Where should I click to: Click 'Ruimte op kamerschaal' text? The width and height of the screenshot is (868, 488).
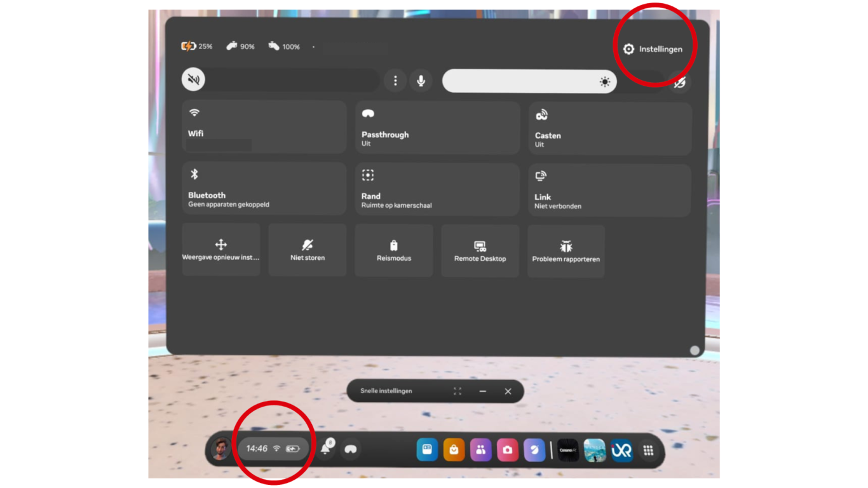(x=396, y=206)
